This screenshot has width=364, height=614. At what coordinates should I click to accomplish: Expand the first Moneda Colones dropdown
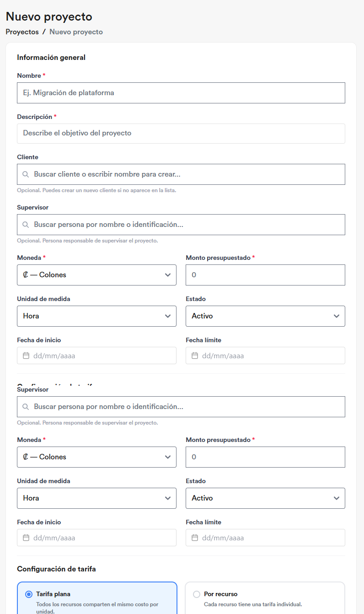point(96,275)
